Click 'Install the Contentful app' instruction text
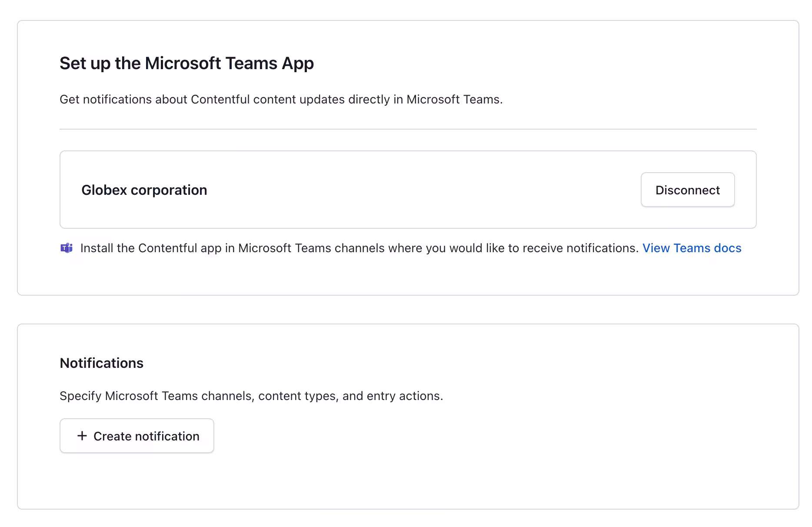 pyautogui.click(x=359, y=248)
